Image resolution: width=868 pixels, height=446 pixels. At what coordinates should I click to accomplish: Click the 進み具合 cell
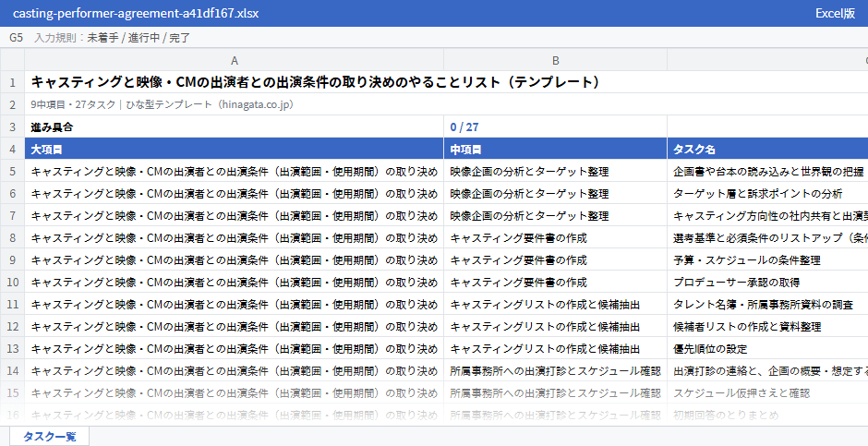tap(235, 127)
